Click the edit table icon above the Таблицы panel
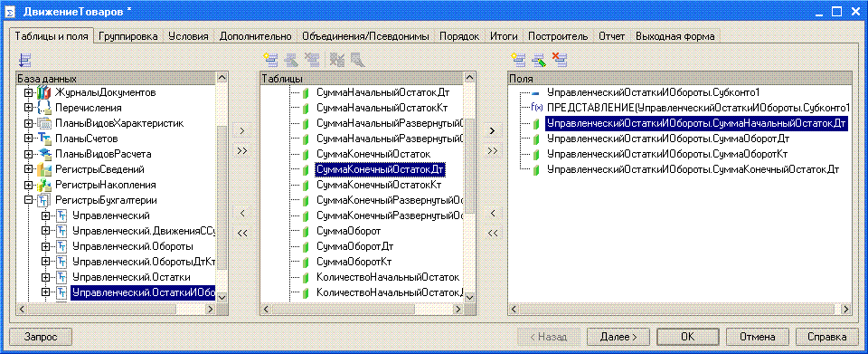 [x=291, y=60]
